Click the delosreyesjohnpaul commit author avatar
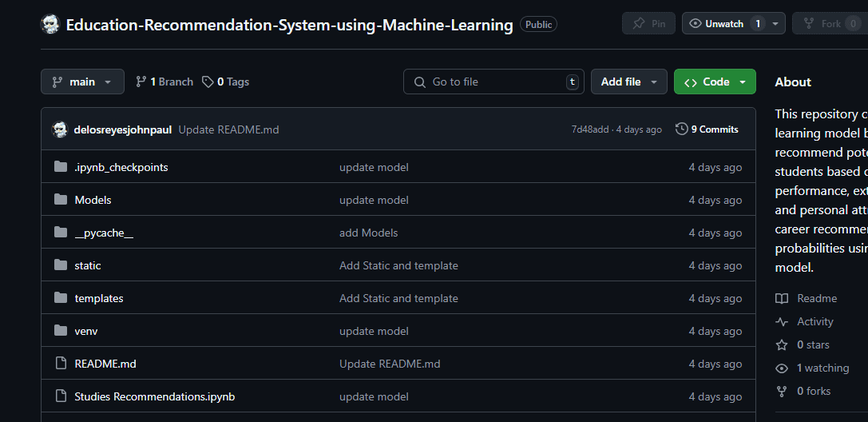Screen dimensions: 868x422 (60, 129)
